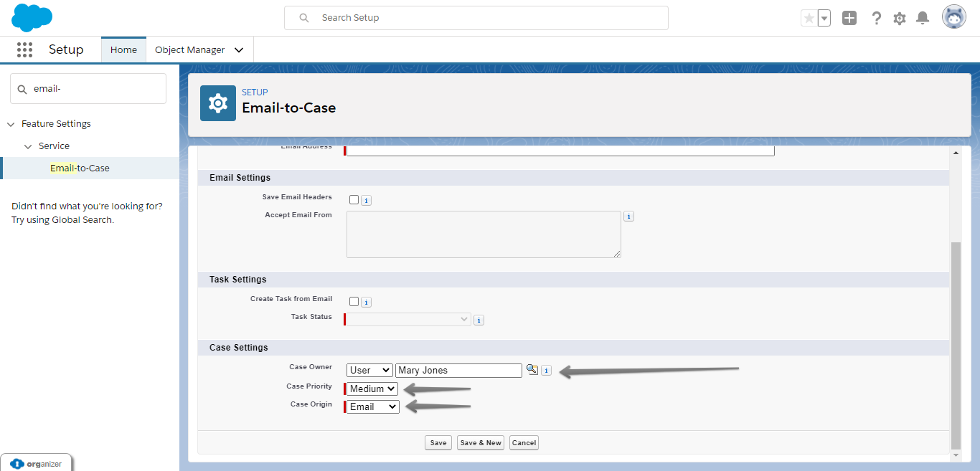Viewport: 980px width, 471px height.
Task: Select the Home tab in Setup
Action: click(x=123, y=49)
